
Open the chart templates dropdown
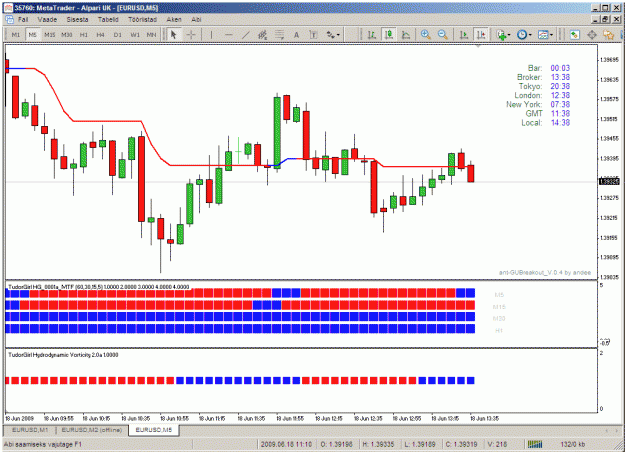pos(545,35)
